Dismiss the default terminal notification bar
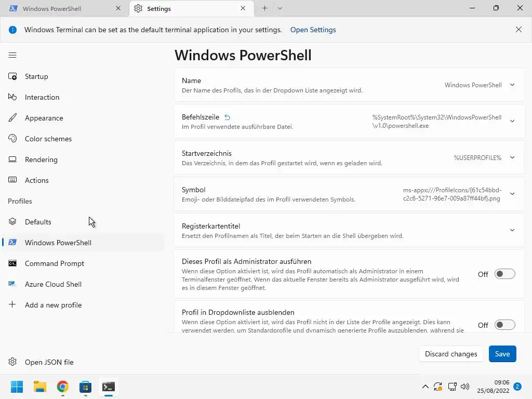The height and width of the screenshot is (399, 532). click(x=518, y=30)
